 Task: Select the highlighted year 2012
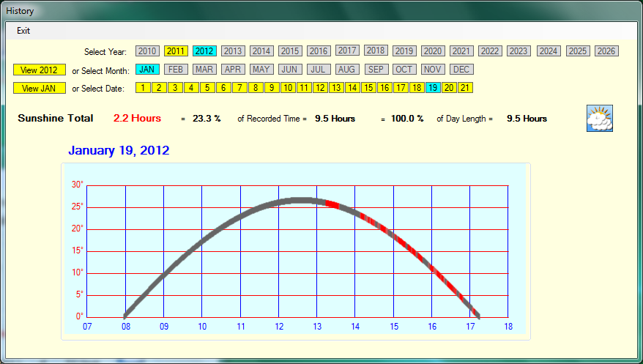point(204,51)
